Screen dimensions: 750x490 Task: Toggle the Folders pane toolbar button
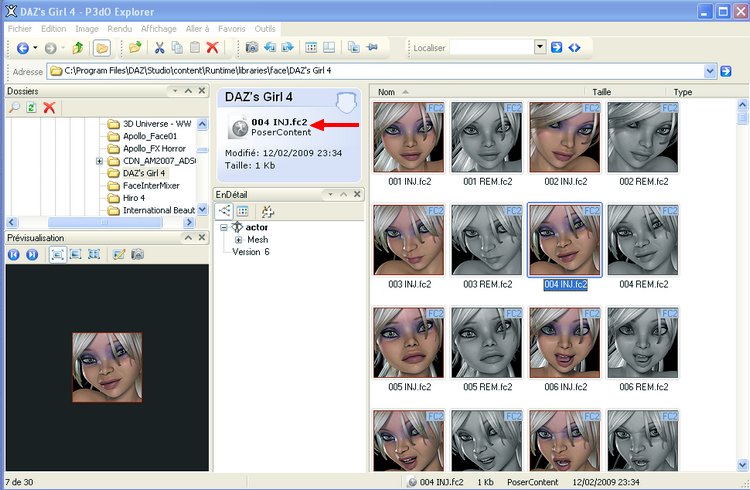click(x=101, y=48)
